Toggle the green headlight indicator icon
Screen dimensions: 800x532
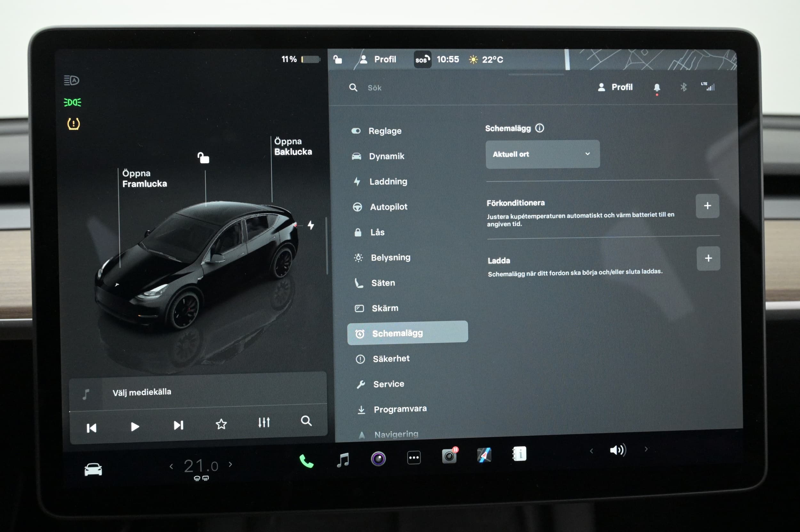pyautogui.click(x=72, y=102)
